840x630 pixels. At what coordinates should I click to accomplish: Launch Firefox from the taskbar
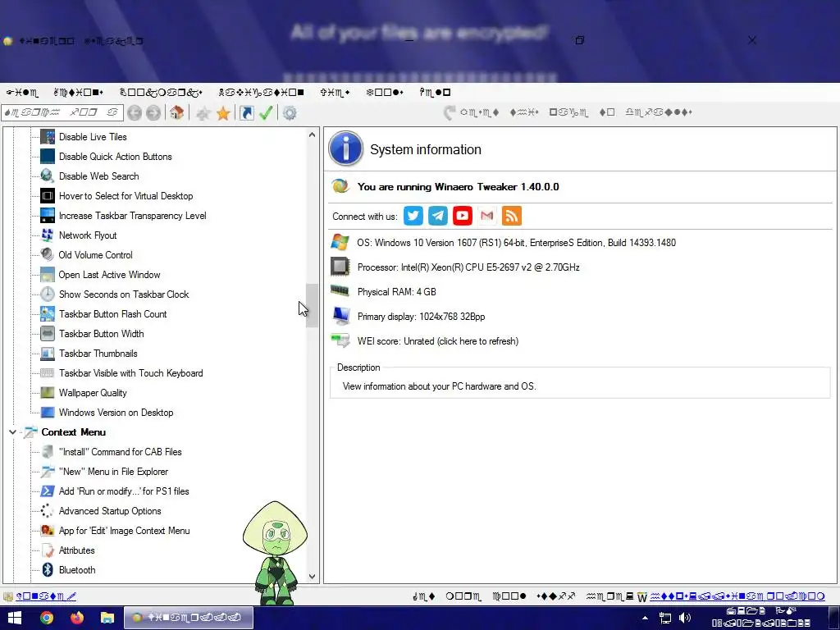coord(76,618)
